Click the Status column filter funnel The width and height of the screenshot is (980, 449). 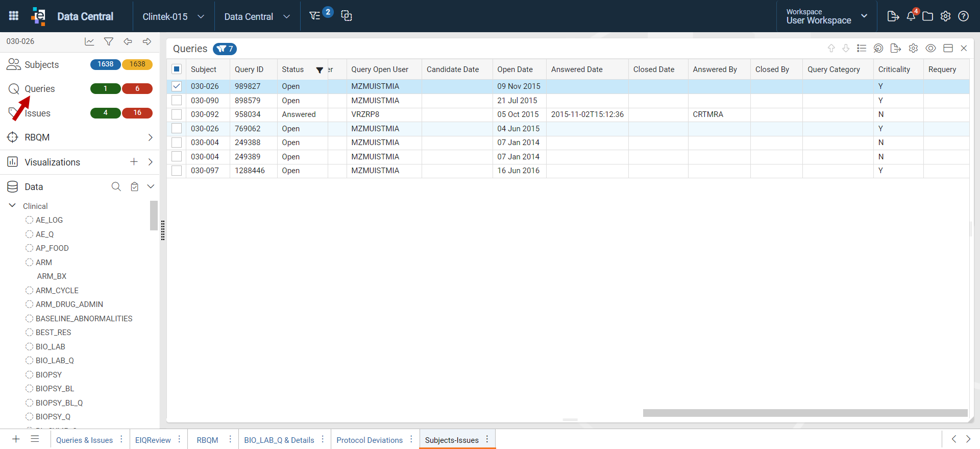(x=320, y=70)
